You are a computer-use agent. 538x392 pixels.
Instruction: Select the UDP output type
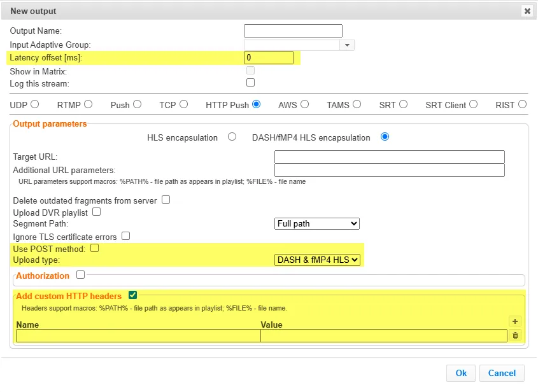(34, 104)
